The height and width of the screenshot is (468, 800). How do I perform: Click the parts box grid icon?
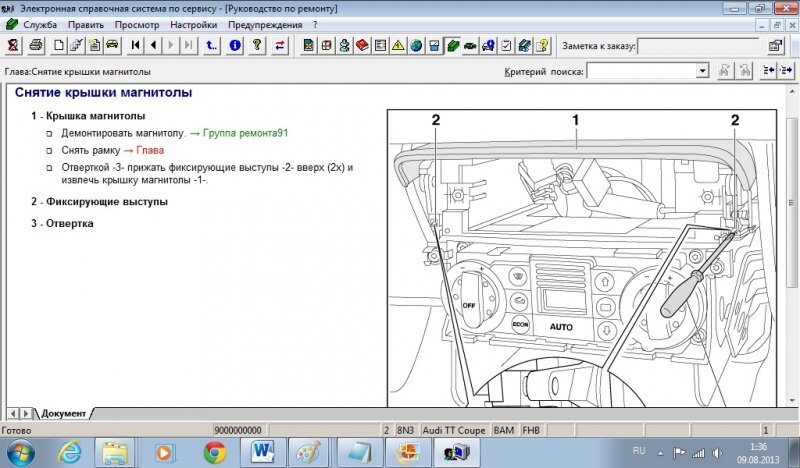[326, 45]
